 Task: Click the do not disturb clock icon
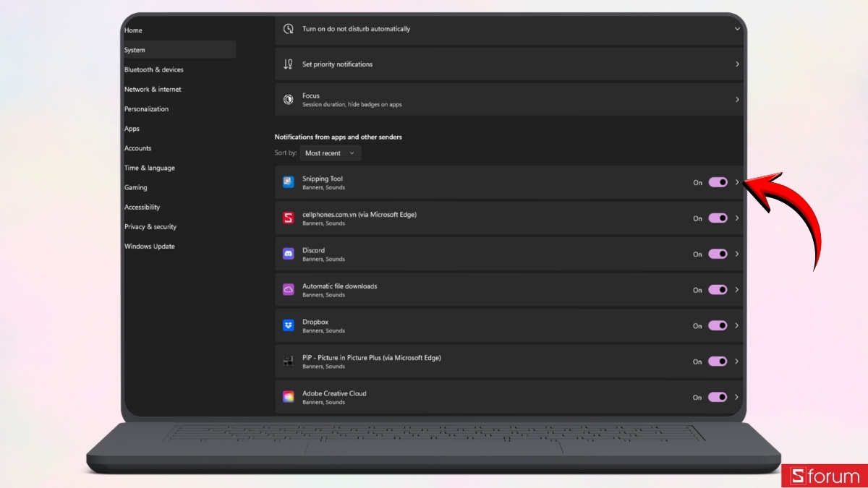click(288, 29)
